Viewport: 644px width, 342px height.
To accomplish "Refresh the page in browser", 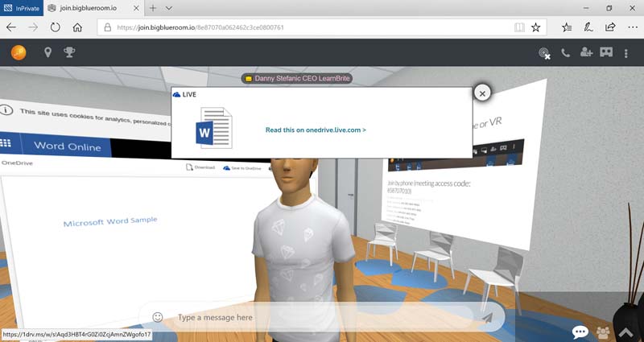I will coord(55,27).
